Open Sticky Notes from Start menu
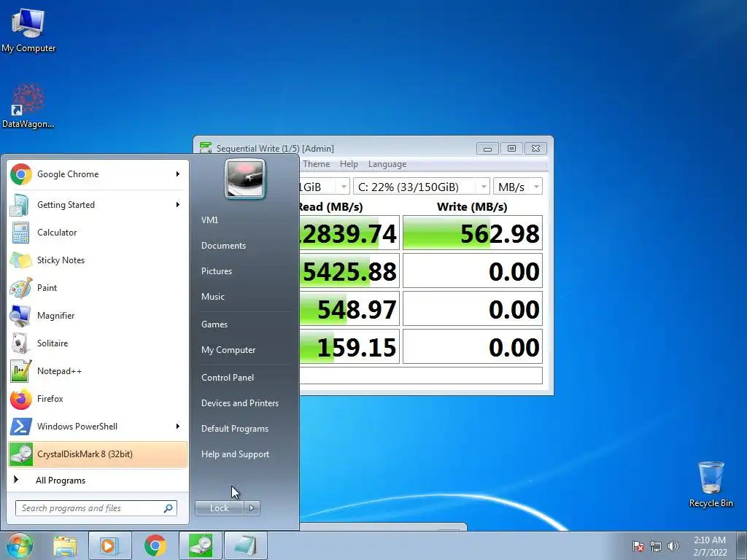Screen dimensions: 747x560 coord(98,260)
